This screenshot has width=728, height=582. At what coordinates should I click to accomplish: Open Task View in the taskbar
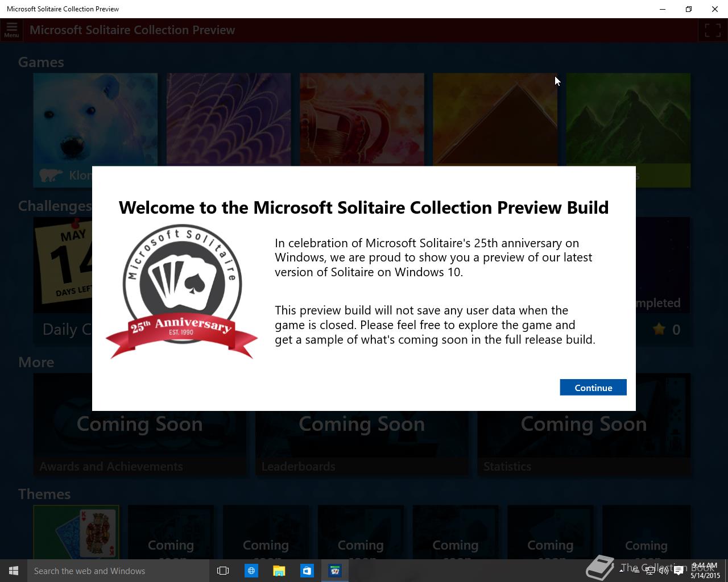point(223,571)
